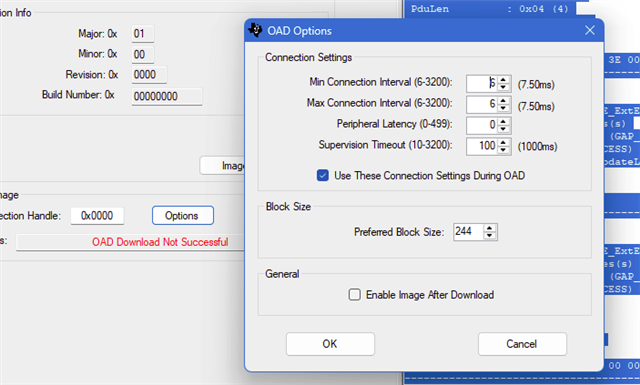Click the TI logo icon in OAD Options title bar
The height and width of the screenshot is (385, 640).
pyautogui.click(x=255, y=30)
